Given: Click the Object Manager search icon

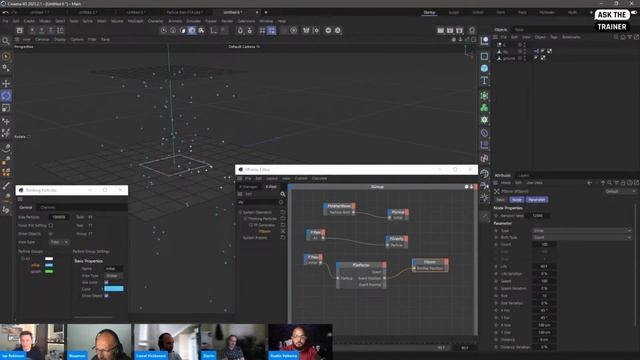Looking at the screenshot, I should click(x=616, y=37).
